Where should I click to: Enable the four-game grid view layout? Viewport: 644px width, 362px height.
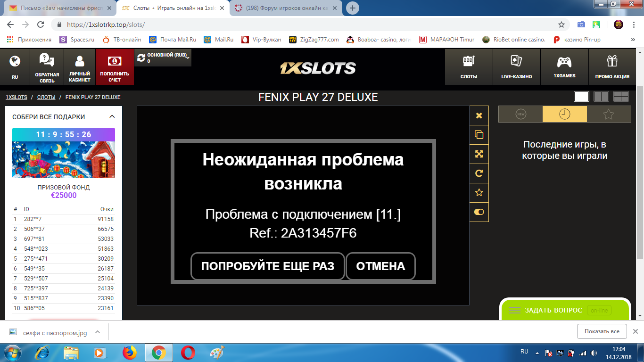[x=621, y=96]
